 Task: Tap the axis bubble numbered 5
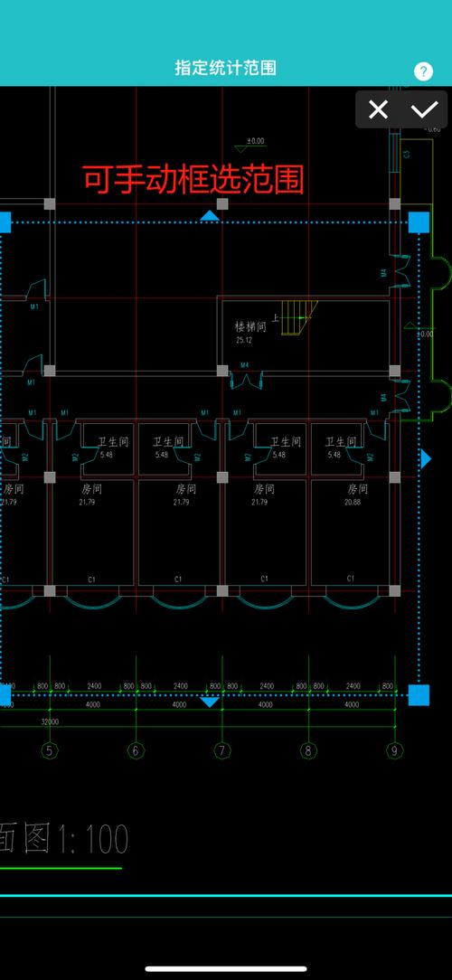click(x=50, y=750)
